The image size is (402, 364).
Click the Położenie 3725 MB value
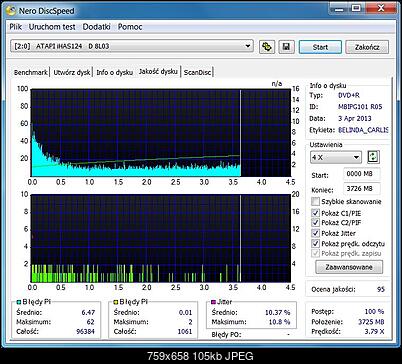pyautogui.click(x=371, y=322)
